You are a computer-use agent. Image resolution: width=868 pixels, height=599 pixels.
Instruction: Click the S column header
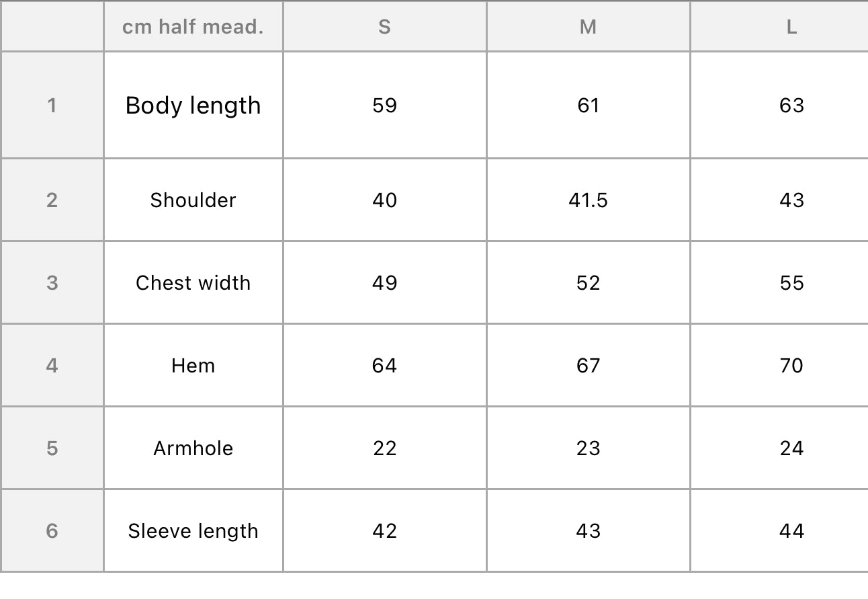(x=385, y=26)
